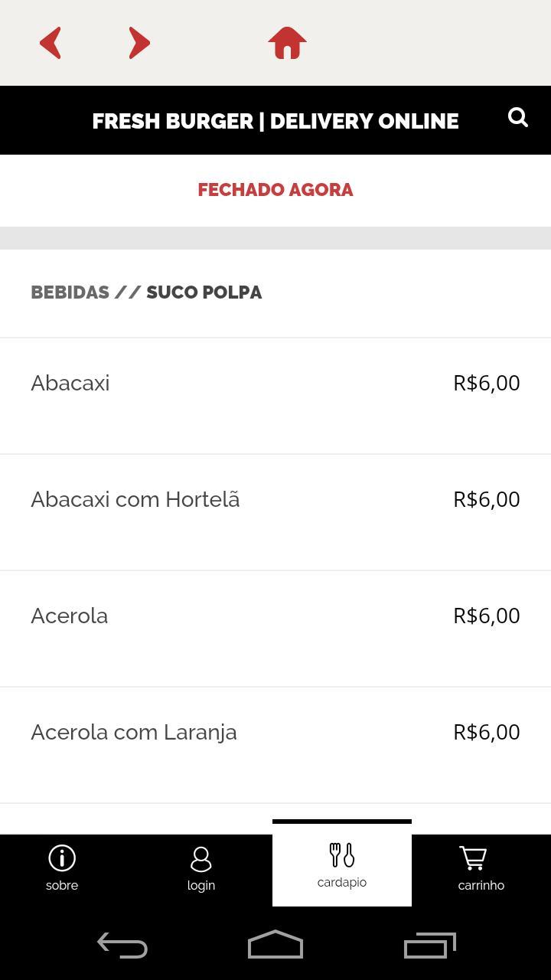551x980 pixels.
Task: Tap the R$6,00 price of Acerola
Action: (x=487, y=616)
